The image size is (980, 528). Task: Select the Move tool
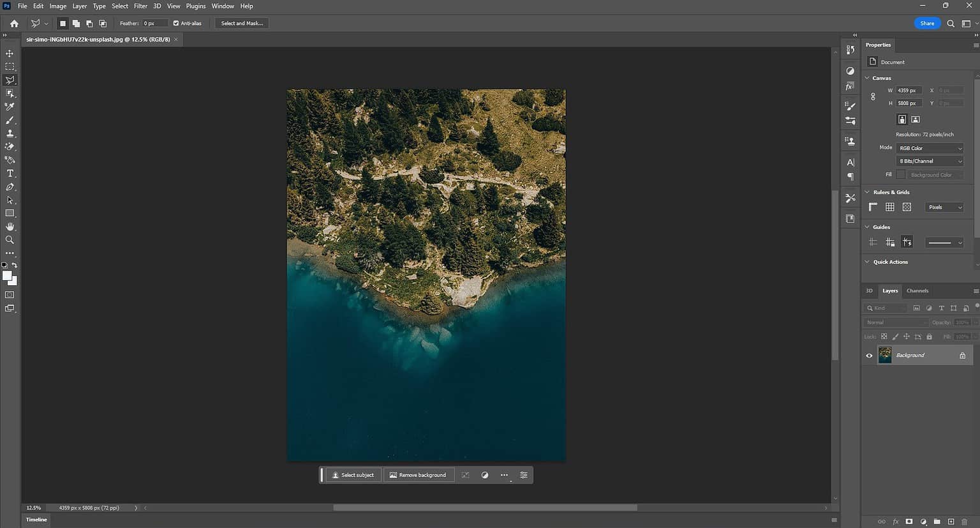pyautogui.click(x=10, y=54)
